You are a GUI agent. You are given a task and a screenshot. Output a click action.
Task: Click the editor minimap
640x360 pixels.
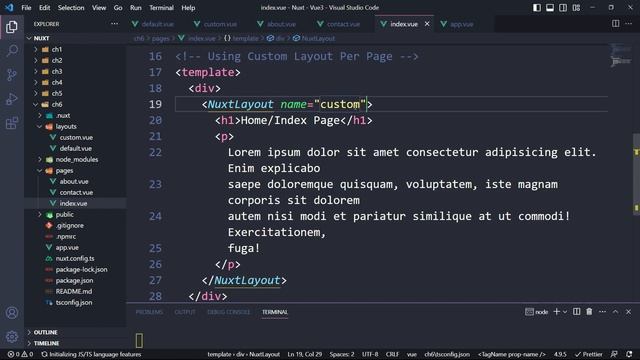click(x=620, y=56)
